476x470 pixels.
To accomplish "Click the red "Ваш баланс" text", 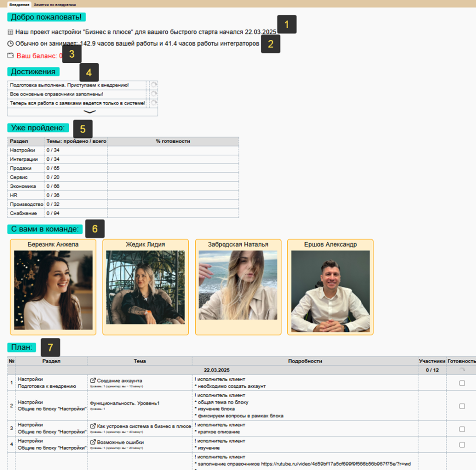I will coord(37,56).
